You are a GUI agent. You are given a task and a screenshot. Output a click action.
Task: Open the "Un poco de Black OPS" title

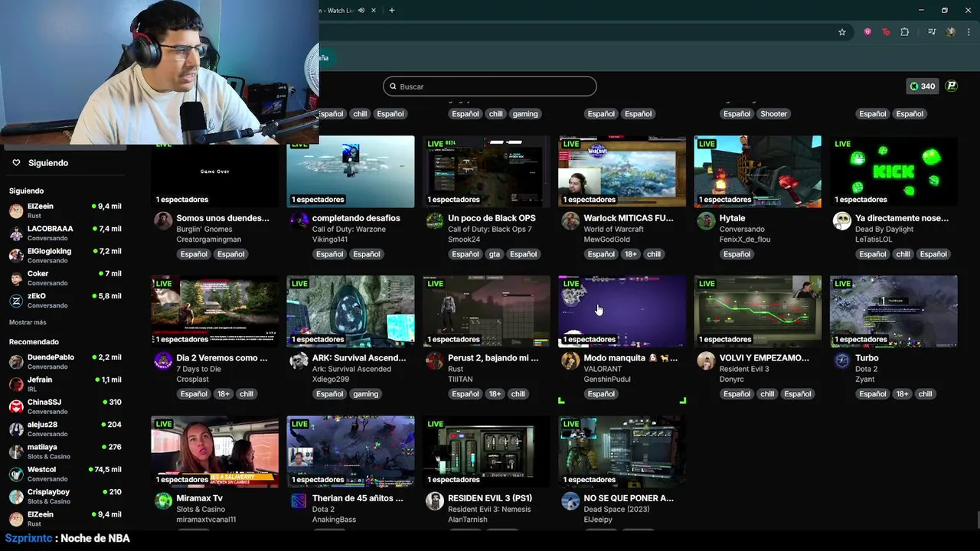(492, 218)
